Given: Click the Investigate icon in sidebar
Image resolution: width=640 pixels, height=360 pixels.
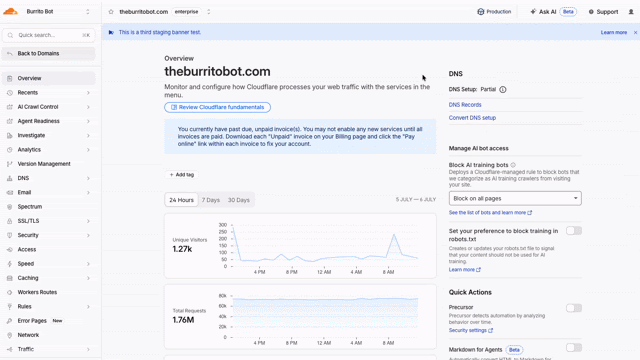Looking at the screenshot, I should [10, 136].
